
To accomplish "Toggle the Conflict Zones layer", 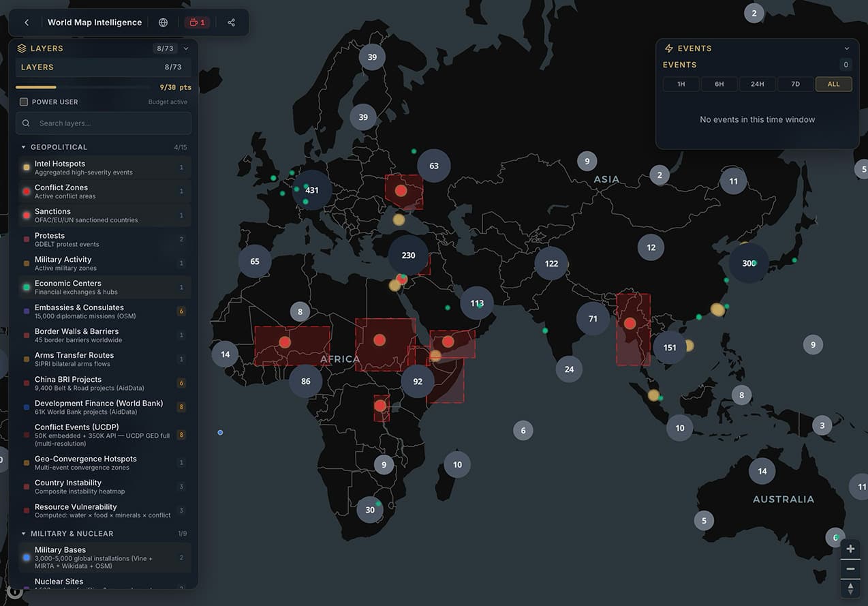I will point(104,192).
